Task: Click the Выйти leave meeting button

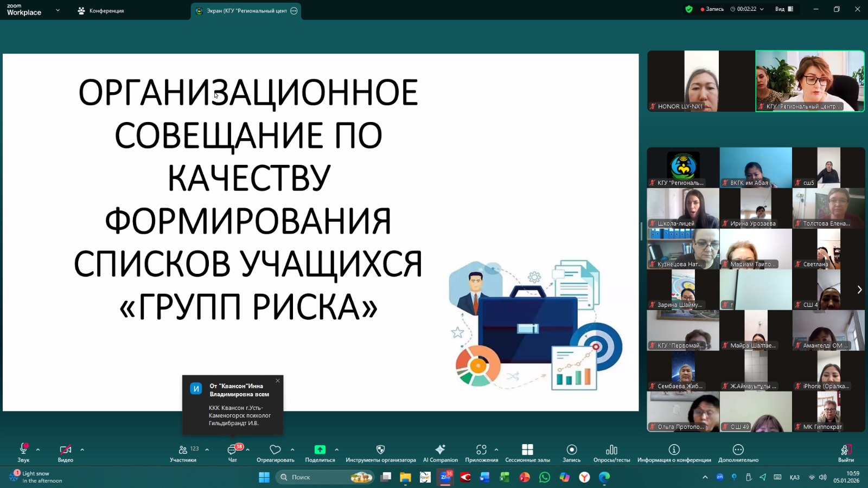Action: [845, 453]
